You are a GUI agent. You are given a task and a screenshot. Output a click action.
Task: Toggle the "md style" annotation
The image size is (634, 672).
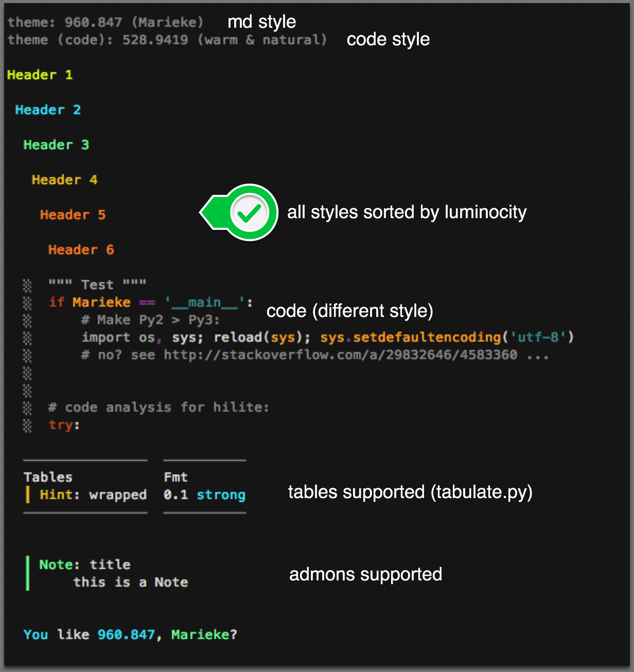(261, 22)
